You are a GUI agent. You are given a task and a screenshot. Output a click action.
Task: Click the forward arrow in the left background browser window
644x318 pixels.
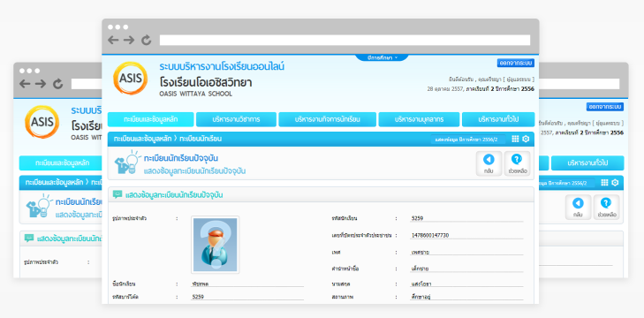point(41,84)
